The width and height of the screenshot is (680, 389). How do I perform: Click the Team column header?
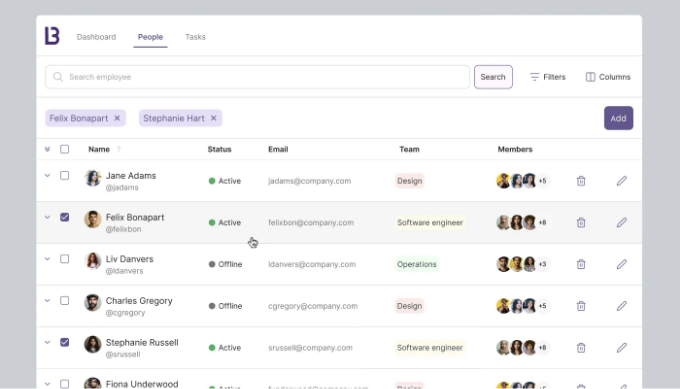(409, 149)
